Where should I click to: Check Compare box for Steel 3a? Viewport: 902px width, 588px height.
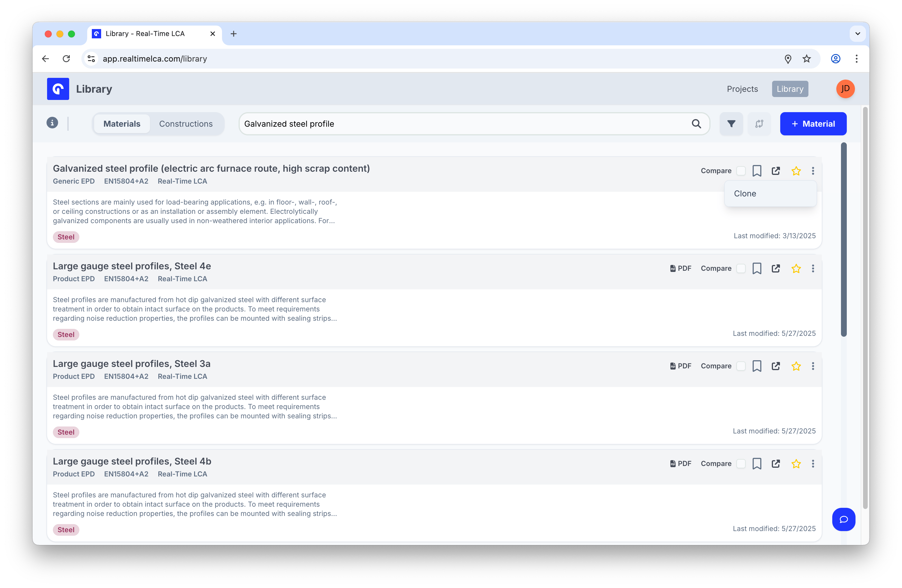[x=741, y=366]
